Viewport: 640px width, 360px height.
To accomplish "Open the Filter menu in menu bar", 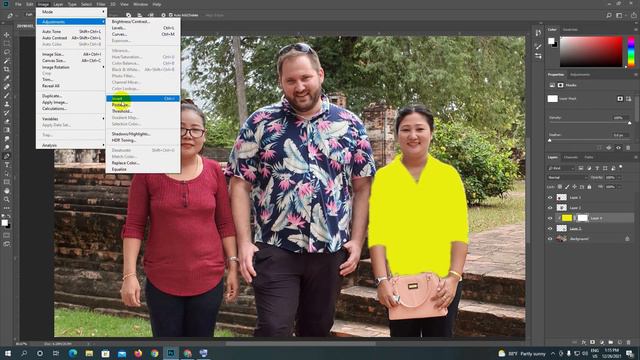I will click(100, 4).
